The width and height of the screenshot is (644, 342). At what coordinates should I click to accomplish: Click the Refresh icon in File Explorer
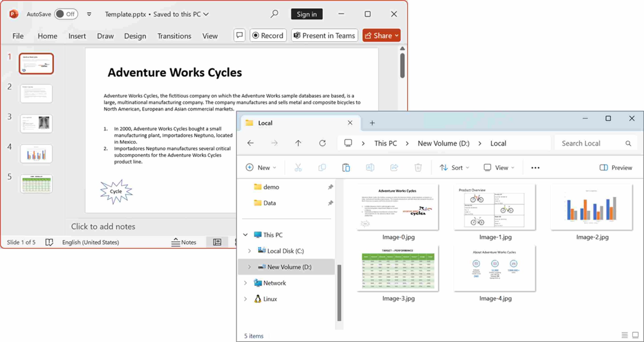coord(322,143)
